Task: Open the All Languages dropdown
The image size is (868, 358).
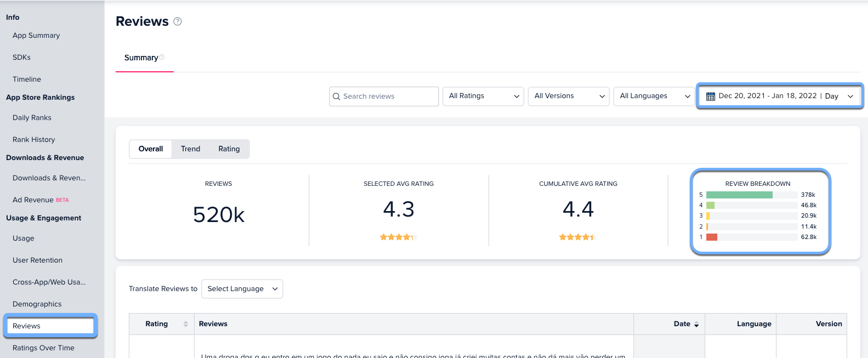Action: click(x=654, y=96)
